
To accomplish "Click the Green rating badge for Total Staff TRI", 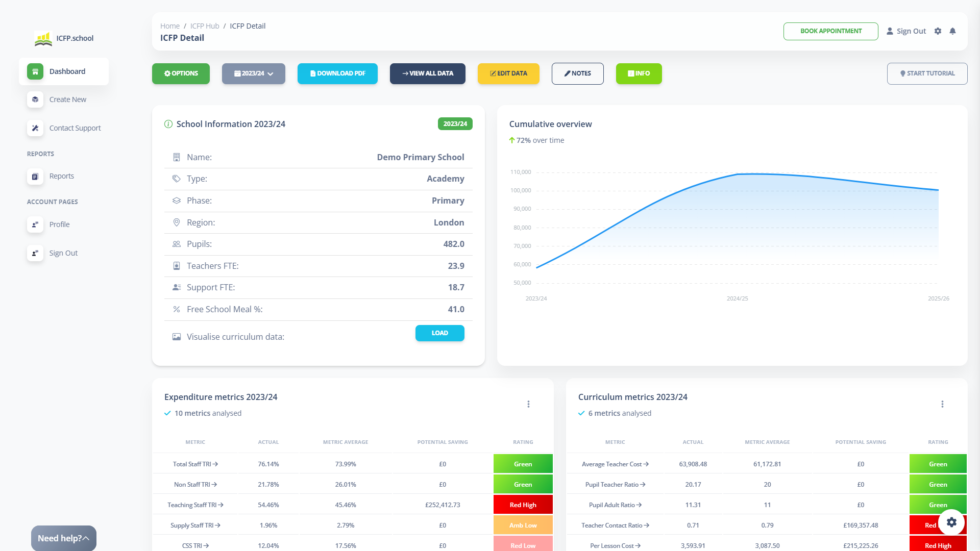I will pyautogui.click(x=523, y=464).
